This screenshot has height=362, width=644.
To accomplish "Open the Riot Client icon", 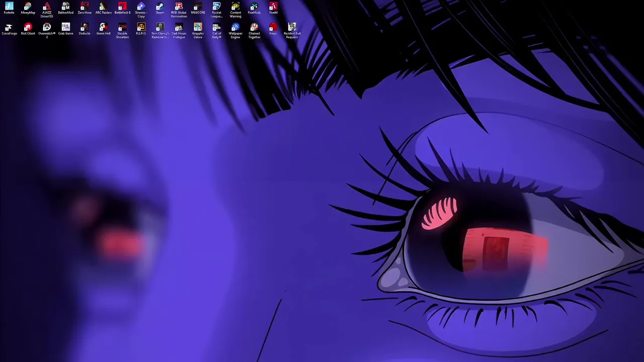I will point(28,30).
